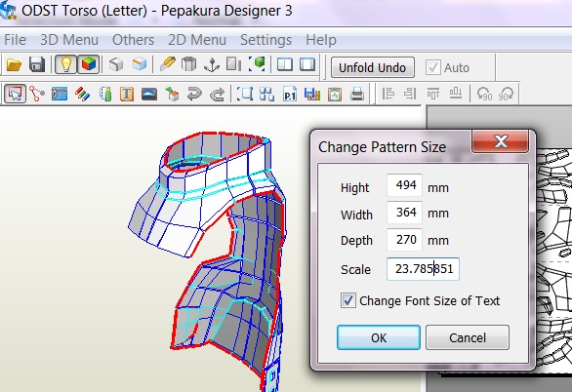
Task: Open the 2D Menu
Action: pyautogui.click(x=197, y=40)
